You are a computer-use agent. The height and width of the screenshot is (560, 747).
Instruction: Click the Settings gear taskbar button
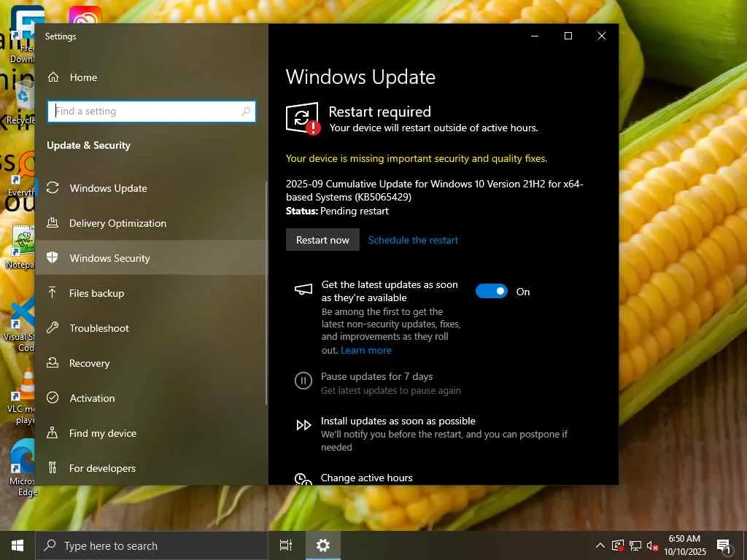tap(323, 545)
